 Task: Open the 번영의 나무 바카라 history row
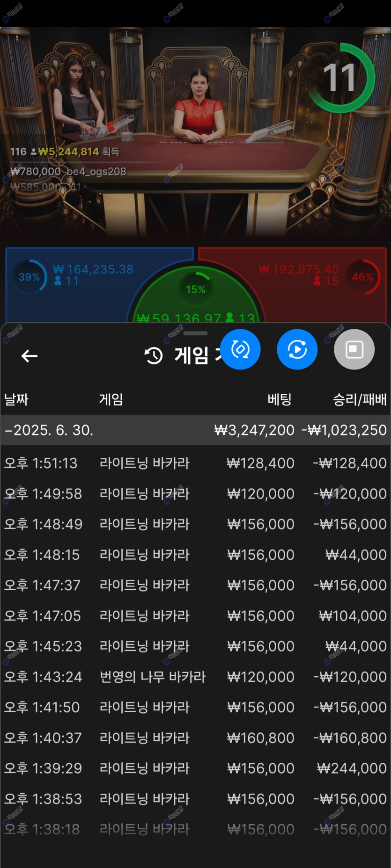click(x=195, y=677)
